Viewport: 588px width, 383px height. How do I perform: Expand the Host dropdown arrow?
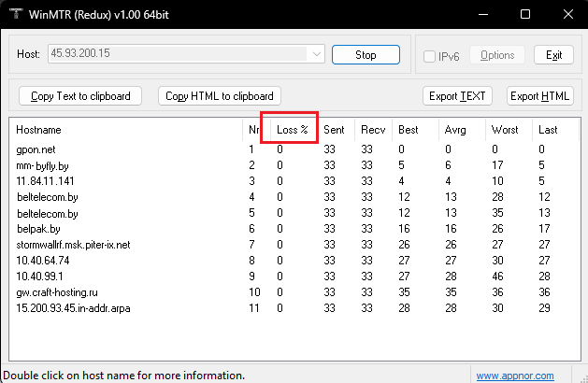317,54
